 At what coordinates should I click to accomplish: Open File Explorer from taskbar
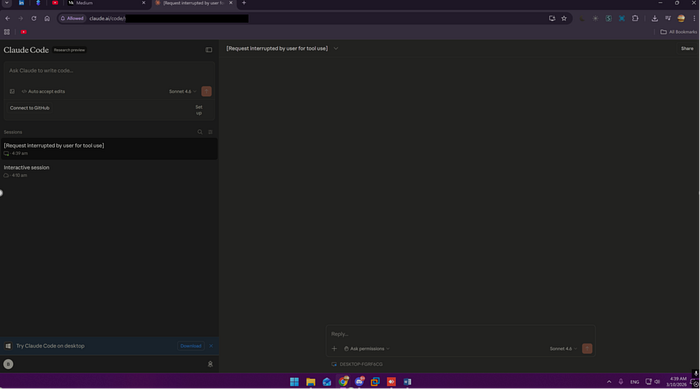click(311, 382)
